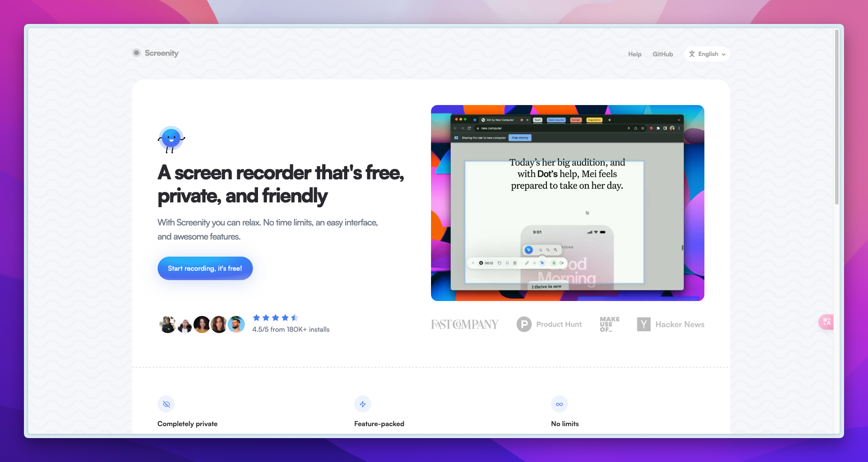Click the Hacker News Y logo
This screenshot has width=868, height=462.
pos(643,325)
